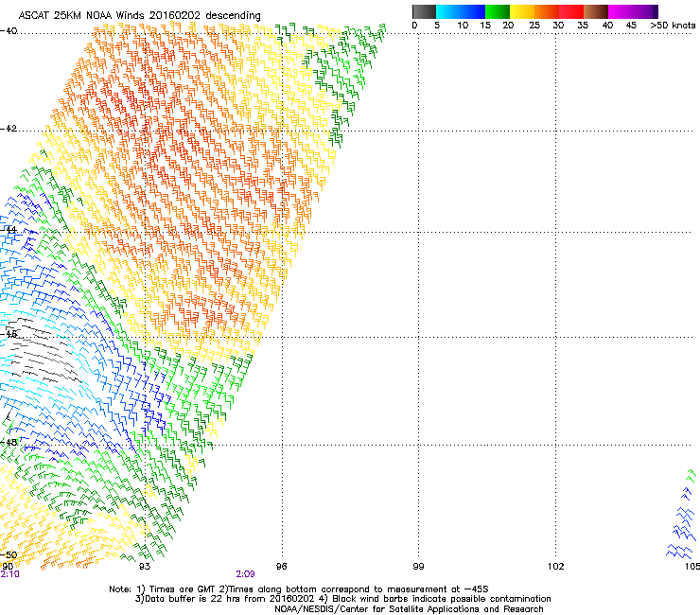The image size is (700, 615).
Task: Click the '99' longitude axis label
Action: click(x=418, y=567)
